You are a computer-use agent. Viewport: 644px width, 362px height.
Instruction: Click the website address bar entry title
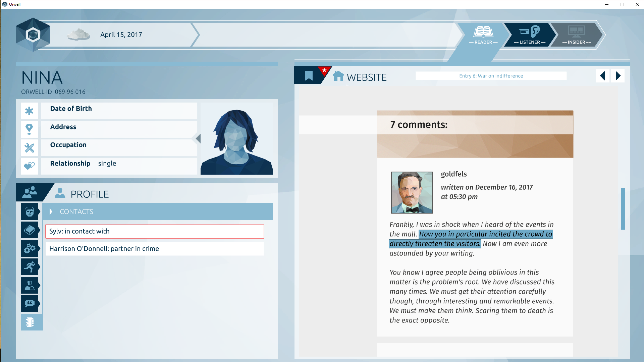491,76
